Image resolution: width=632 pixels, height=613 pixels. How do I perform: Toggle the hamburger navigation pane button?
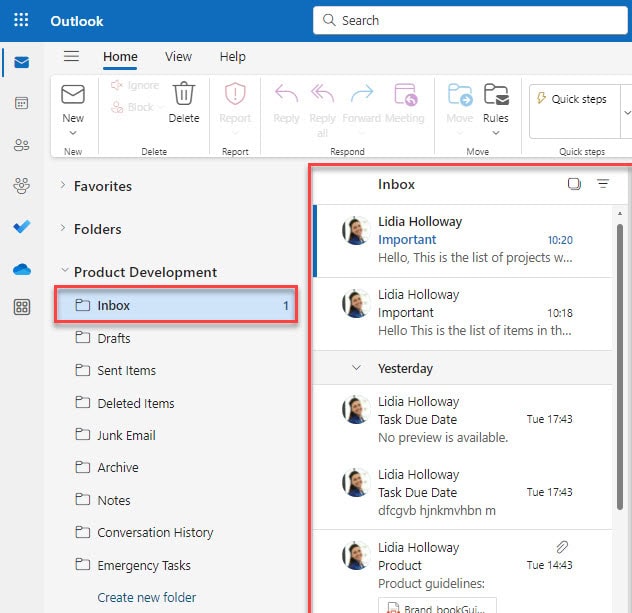(71, 56)
